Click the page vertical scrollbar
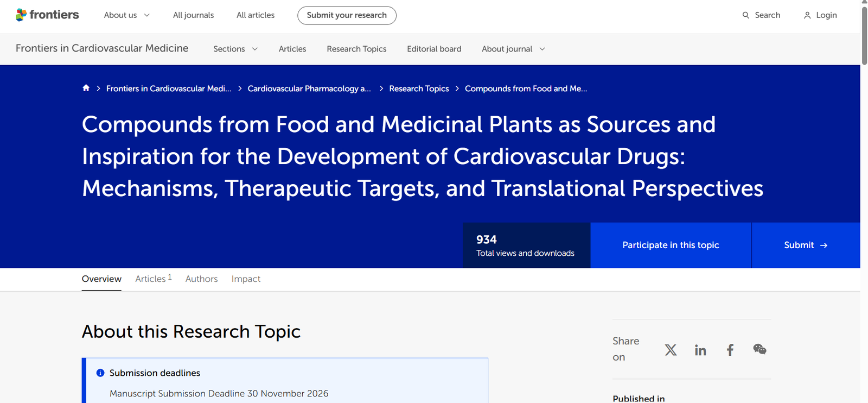The width and height of the screenshot is (868, 403). click(x=864, y=36)
